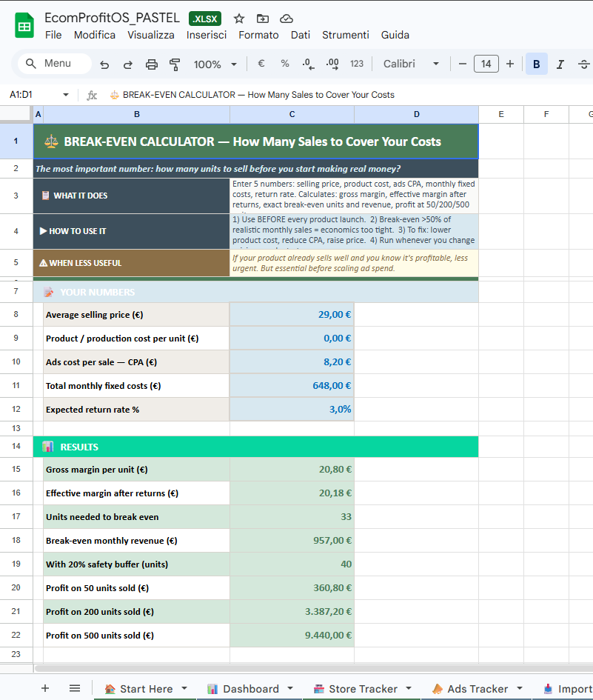Image resolution: width=593 pixels, height=700 pixels.
Task: Click the print icon
Action: click(152, 64)
